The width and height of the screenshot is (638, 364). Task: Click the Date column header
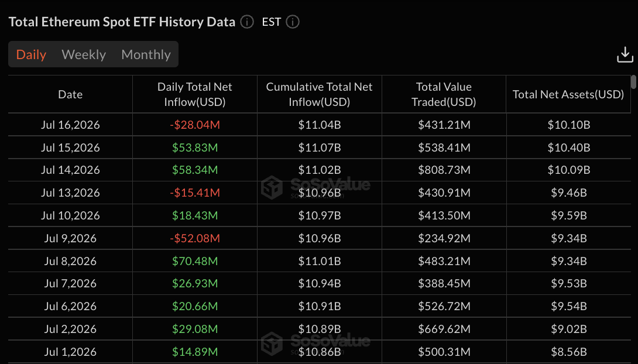click(x=70, y=94)
